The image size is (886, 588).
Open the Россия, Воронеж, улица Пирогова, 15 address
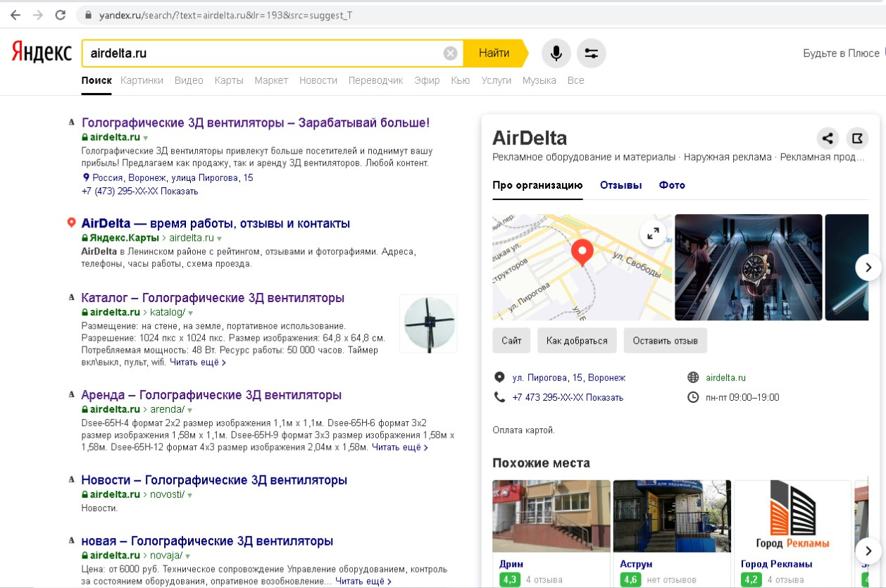173,177
